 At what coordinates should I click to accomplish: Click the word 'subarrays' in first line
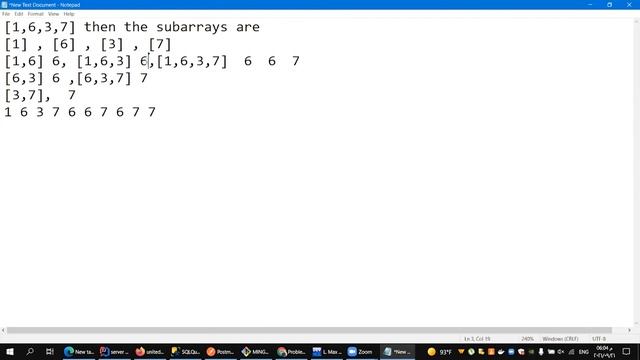[x=192, y=27]
